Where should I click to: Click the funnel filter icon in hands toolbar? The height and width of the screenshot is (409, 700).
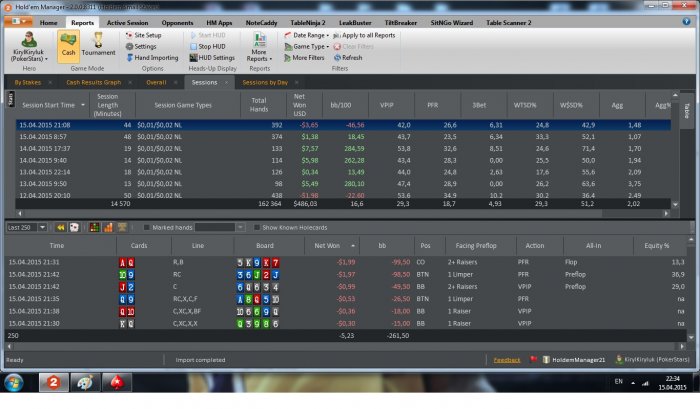(122, 227)
